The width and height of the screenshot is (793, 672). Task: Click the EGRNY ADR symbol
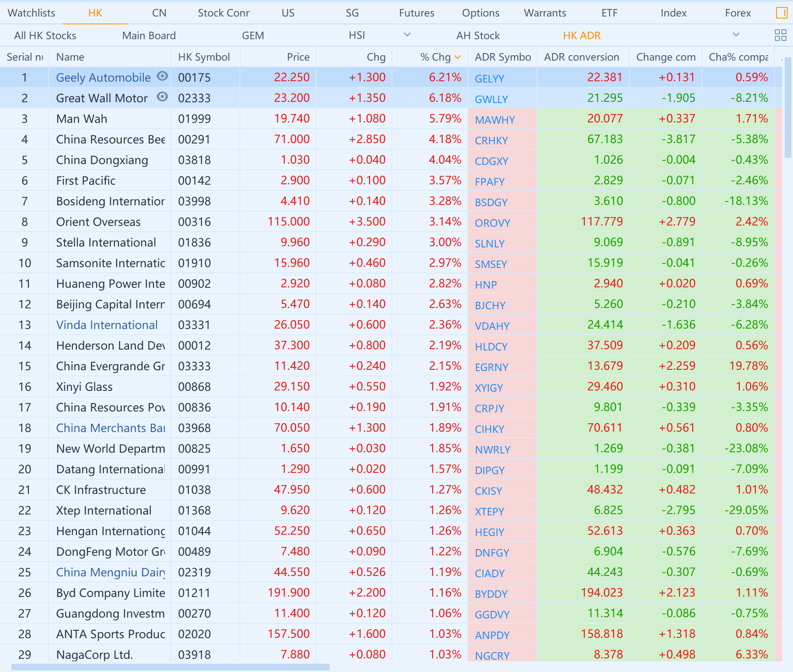click(491, 367)
